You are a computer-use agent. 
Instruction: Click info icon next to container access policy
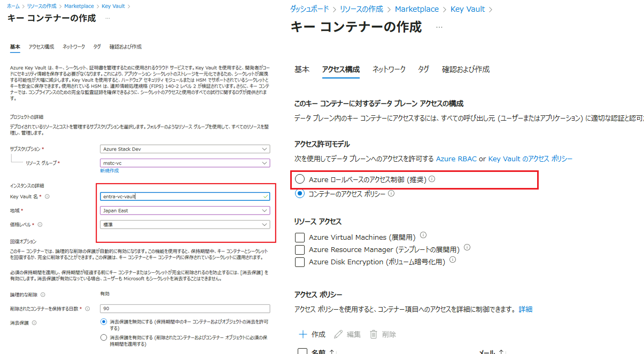point(391,194)
